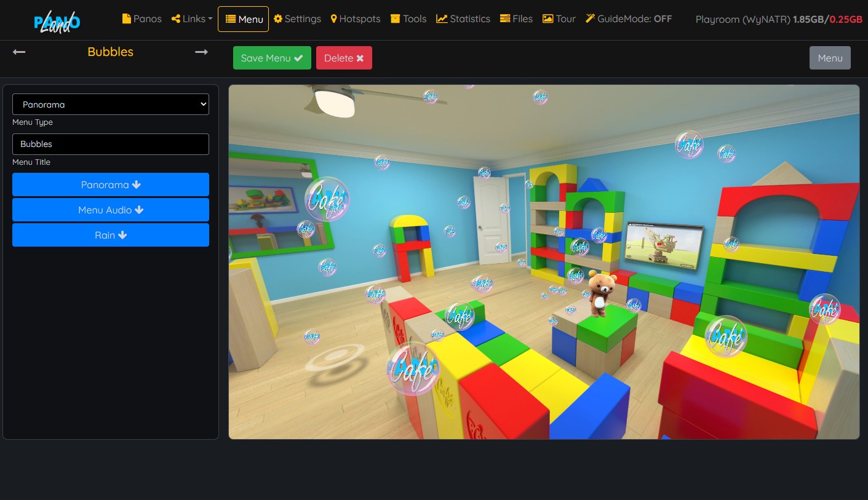Click the TV screen in the panorama
Viewport: 868px width, 500px height.
(x=664, y=245)
